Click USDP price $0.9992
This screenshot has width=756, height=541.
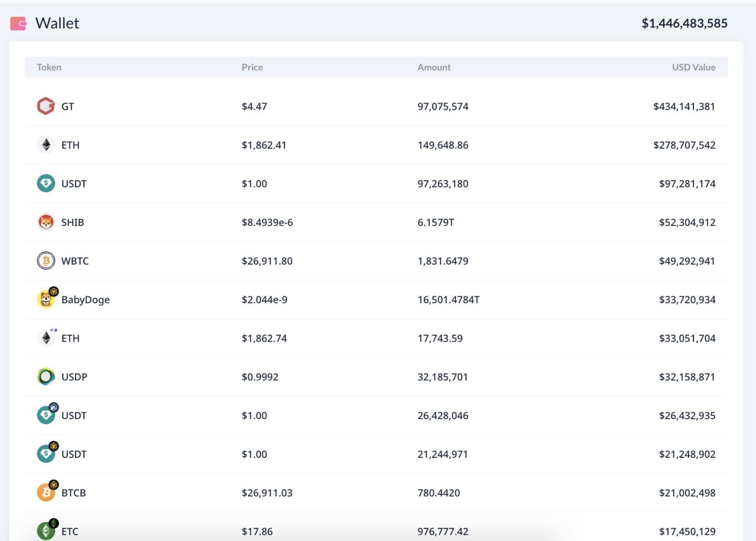[x=260, y=377]
